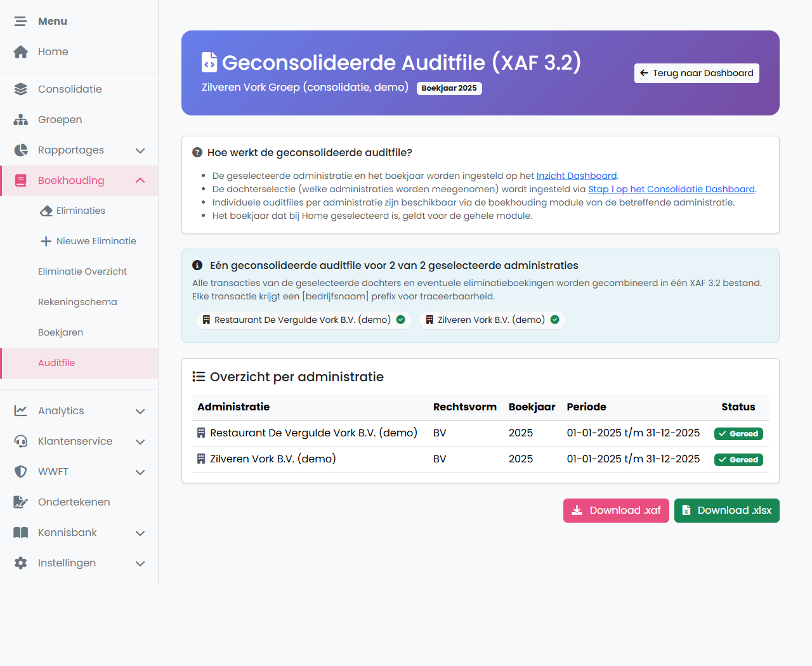The width and height of the screenshot is (812, 666).
Task: Click the Boekjaar 2025 badge in header
Action: click(449, 88)
